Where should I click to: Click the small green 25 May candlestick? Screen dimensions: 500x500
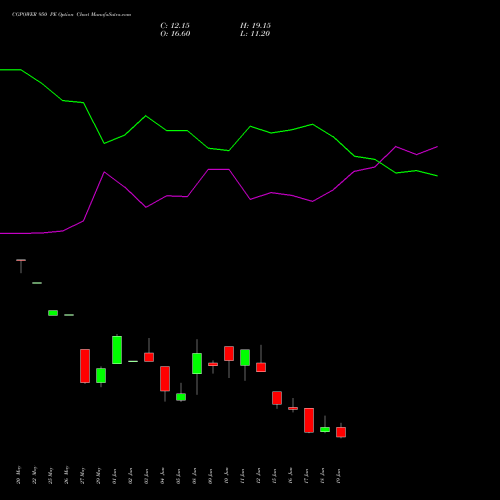click(53, 313)
